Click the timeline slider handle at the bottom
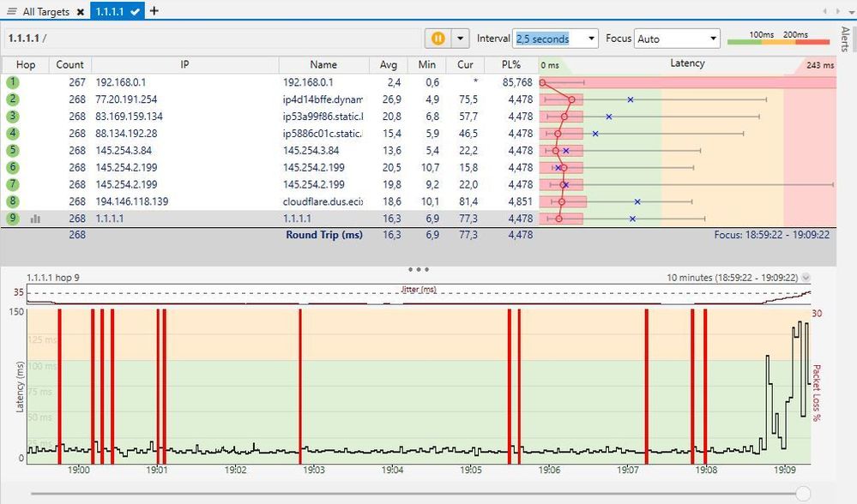 (803, 493)
